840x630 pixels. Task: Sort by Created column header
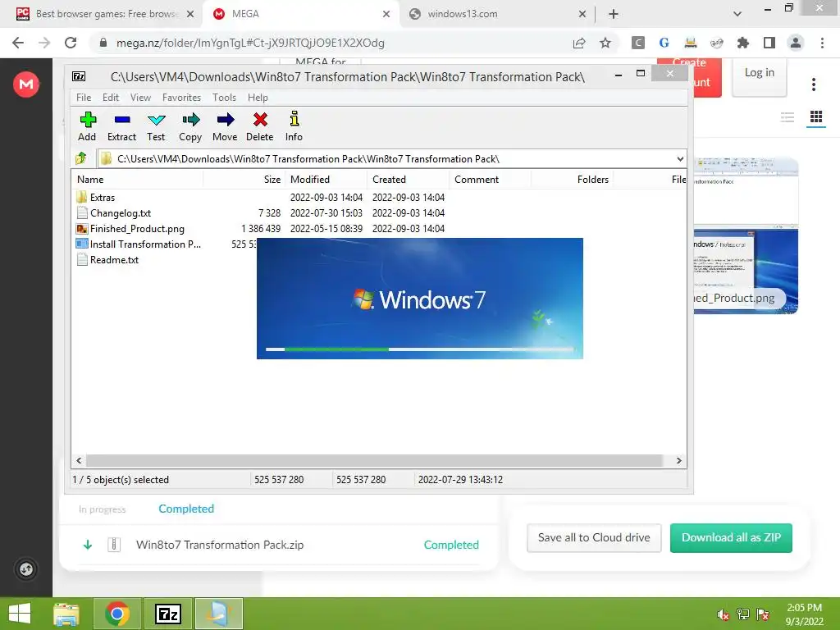pyautogui.click(x=409, y=180)
